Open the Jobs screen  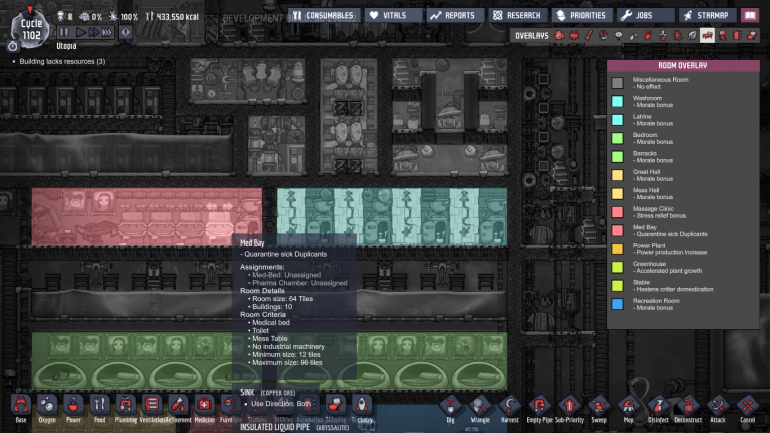[645, 15]
